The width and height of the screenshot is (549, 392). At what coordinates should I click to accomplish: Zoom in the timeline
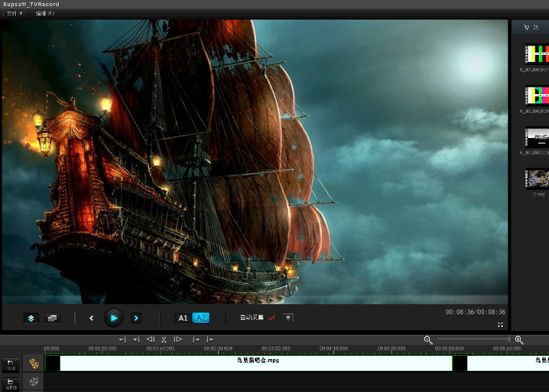point(519,339)
